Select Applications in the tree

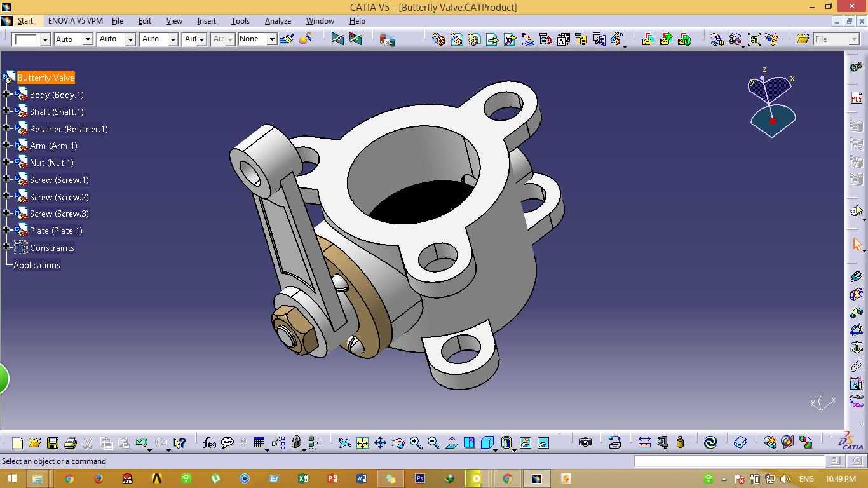tap(37, 265)
